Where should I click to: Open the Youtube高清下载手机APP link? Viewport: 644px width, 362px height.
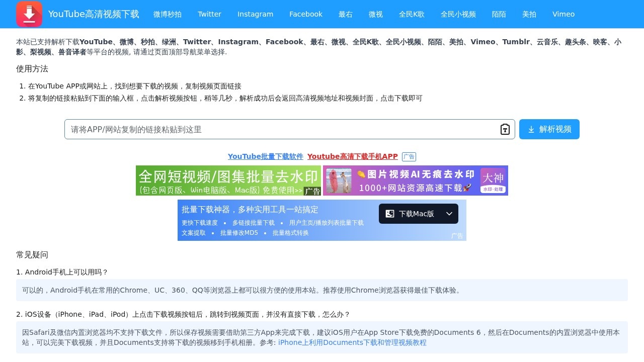[x=352, y=156]
